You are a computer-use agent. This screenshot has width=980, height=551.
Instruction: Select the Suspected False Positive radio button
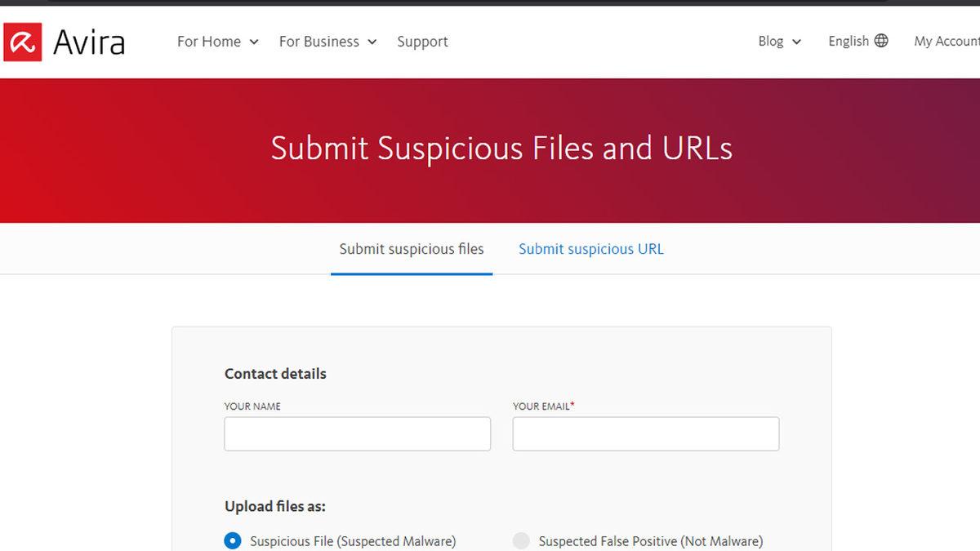(521, 540)
